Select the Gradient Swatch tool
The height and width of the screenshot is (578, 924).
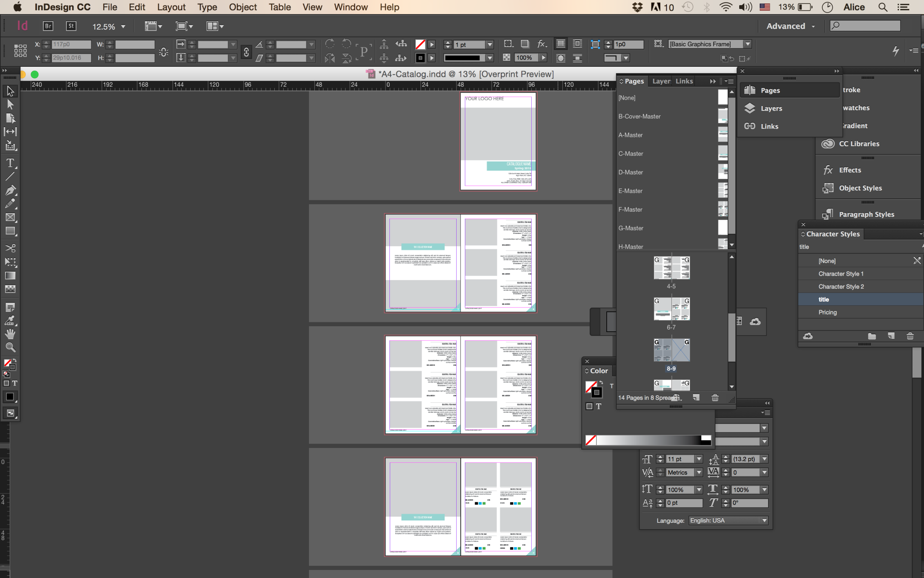(10, 276)
